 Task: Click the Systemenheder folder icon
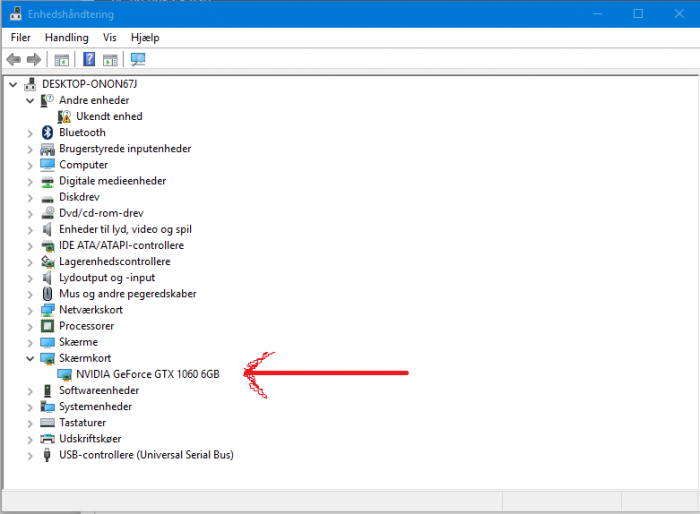coord(47,406)
